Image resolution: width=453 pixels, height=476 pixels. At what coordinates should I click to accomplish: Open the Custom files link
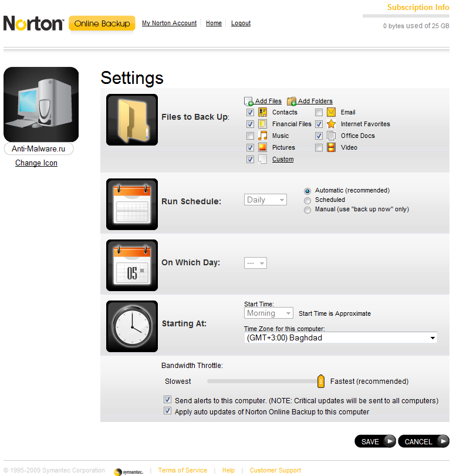tap(283, 160)
